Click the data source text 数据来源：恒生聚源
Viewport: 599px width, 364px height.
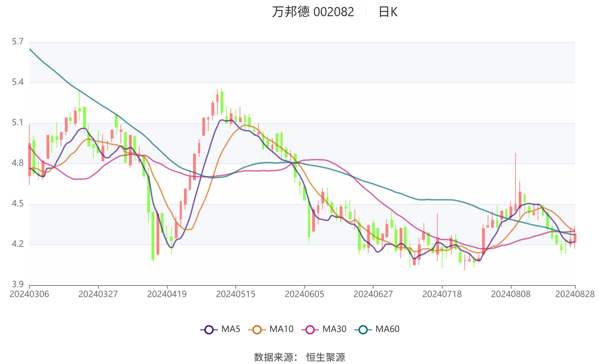299,357
